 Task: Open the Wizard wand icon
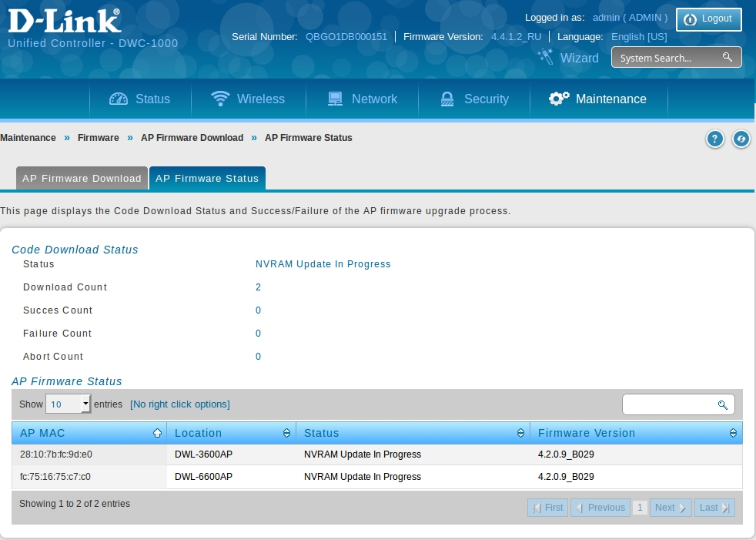(546, 57)
